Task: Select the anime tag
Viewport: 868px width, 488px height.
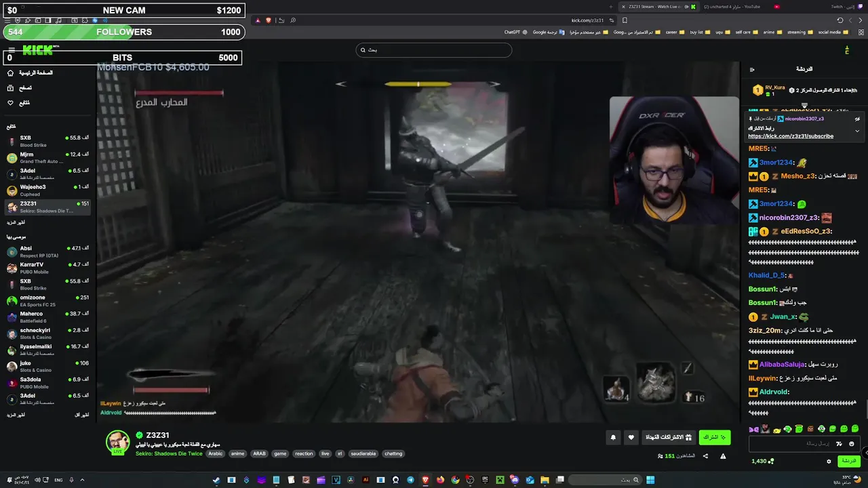Action: pos(237,453)
